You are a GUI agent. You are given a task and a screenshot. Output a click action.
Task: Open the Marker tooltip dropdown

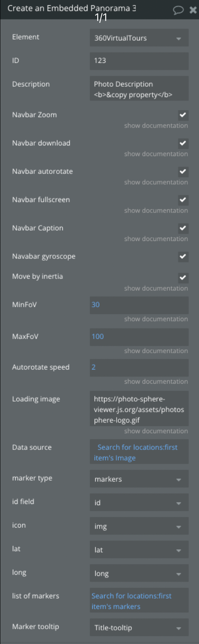139,628
